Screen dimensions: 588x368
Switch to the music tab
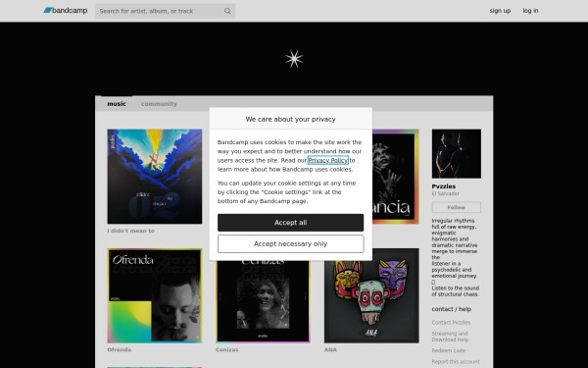click(117, 104)
